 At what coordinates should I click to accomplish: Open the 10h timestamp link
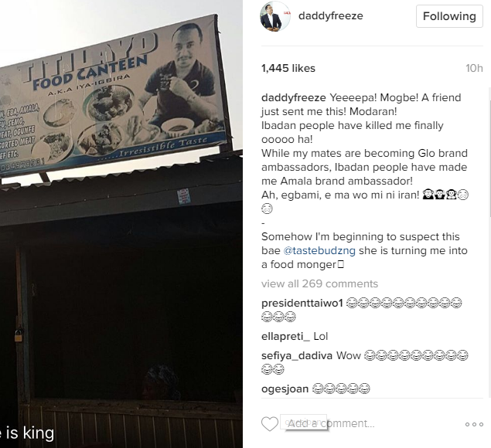tap(474, 68)
